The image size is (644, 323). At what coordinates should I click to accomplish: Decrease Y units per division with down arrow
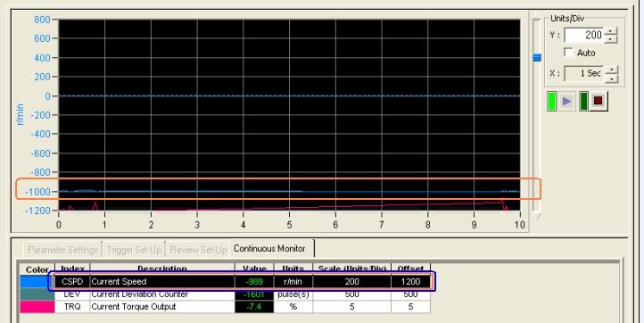pyautogui.click(x=611, y=39)
